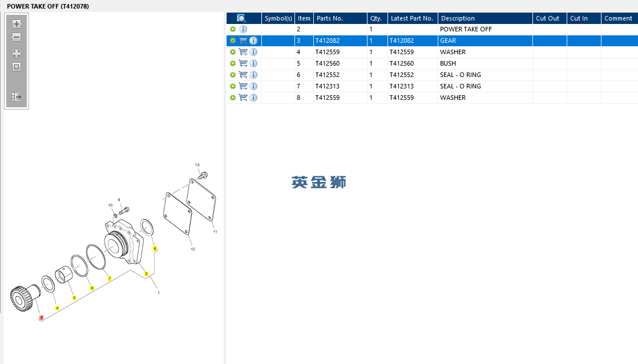Sort by the Symbol(s) column header
This screenshot has width=638, height=364.
pos(278,18)
